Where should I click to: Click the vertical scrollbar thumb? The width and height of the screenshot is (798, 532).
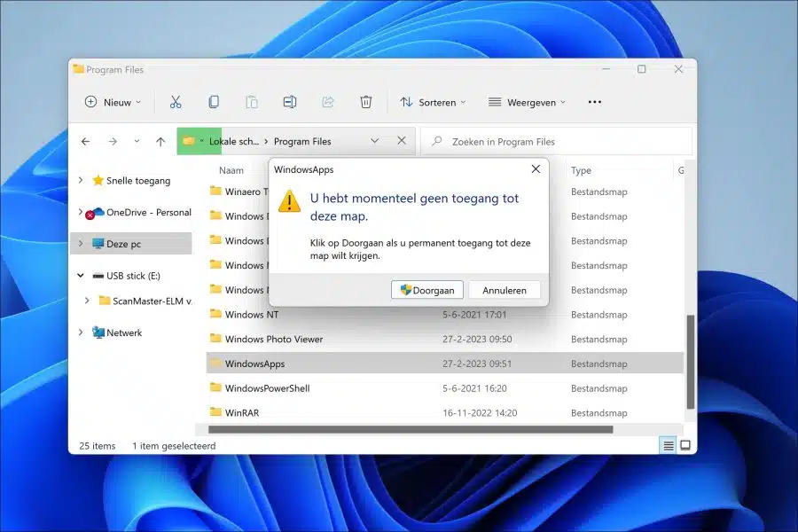click(x=690, y=362)
